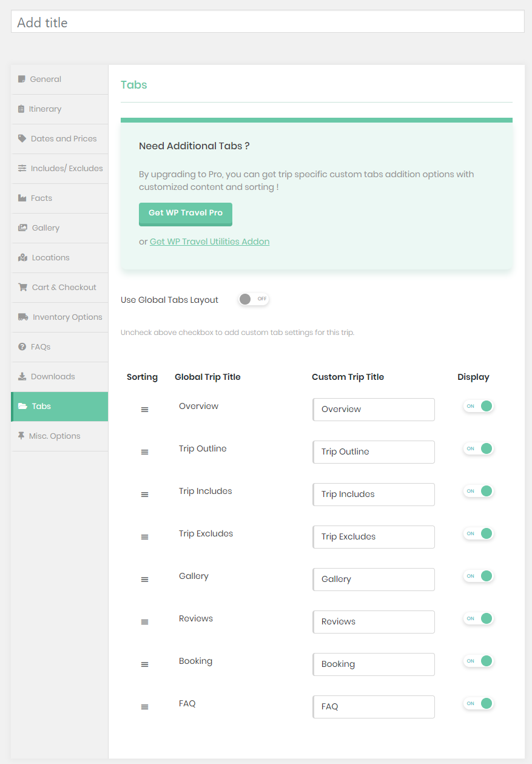Disable the Booking tab display toggle
The height and width of the screenshot is (764, 532).
click(x=479, y=661)
